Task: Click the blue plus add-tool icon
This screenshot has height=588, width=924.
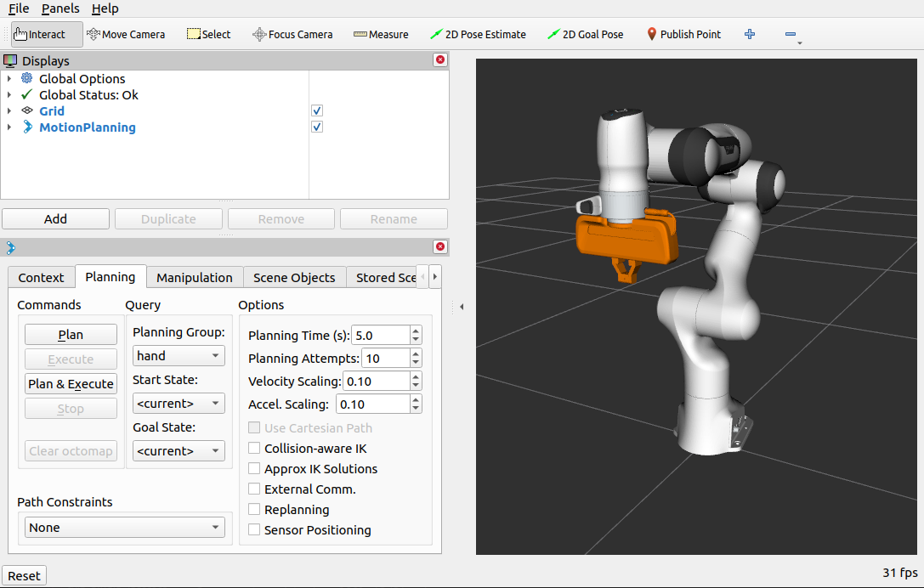Action: tap(750, 34)
